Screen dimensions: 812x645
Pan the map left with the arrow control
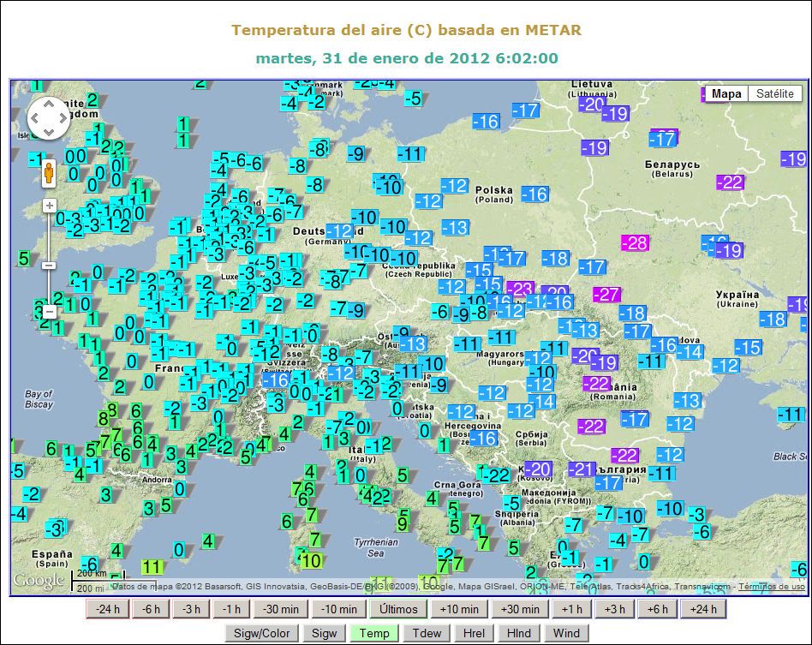tap(35, 118)
